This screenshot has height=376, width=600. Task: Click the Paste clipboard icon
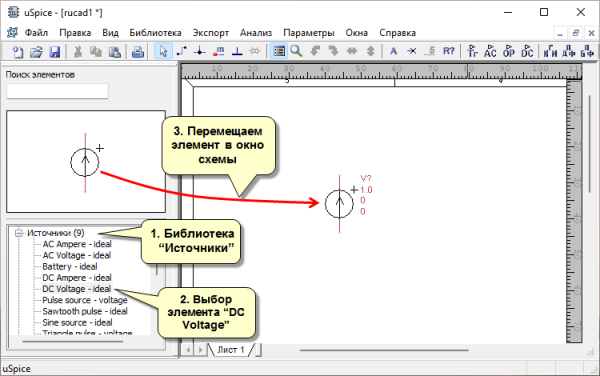pyautogui.click(x=114, y=51)
